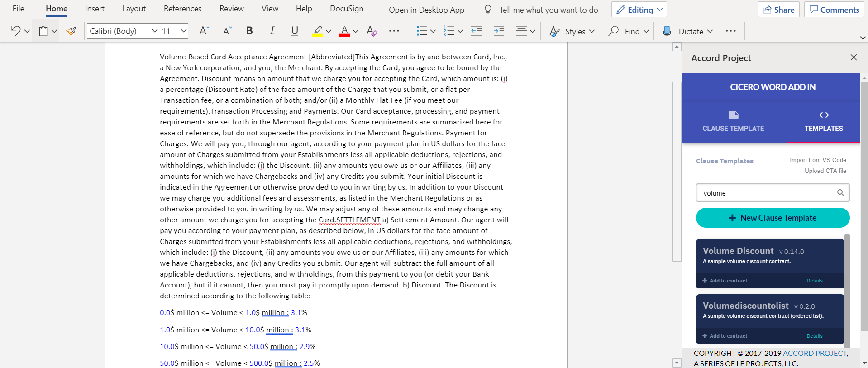Image resolution: width=868 pixels, height=368 pixels.
Task: Switch to the References tab
Action: click(x=182, y=9)
